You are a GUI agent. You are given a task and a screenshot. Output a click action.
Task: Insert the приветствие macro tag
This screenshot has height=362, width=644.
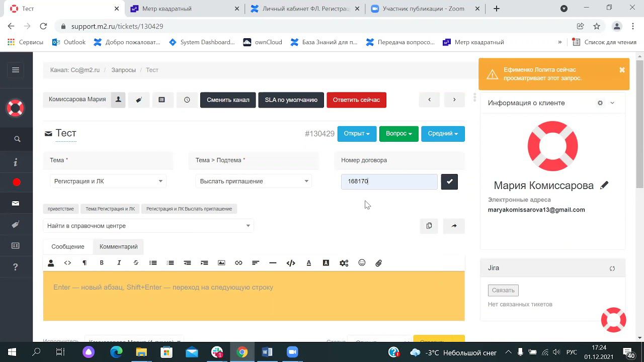61,209
